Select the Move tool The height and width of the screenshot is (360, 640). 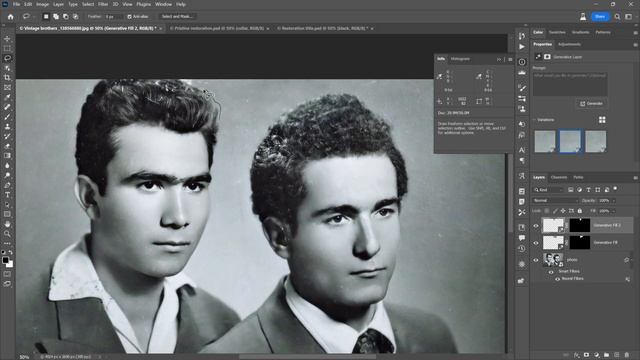tap(7, 39)
